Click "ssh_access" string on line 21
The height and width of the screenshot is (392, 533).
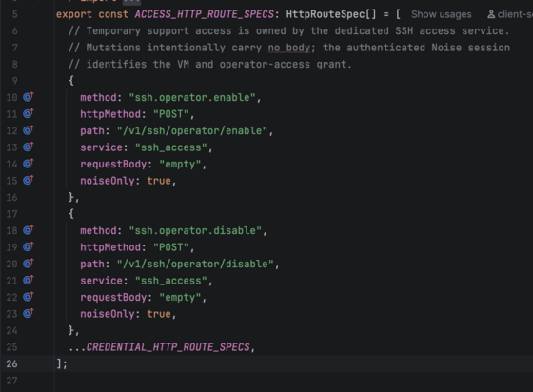[x=171, y=281]
